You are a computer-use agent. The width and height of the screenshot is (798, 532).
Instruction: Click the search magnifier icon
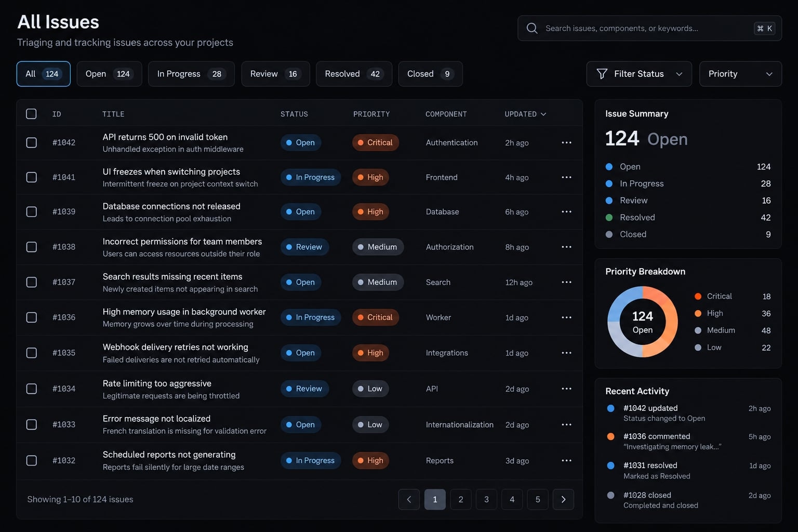pyautogui.click(x=532, y=28)
